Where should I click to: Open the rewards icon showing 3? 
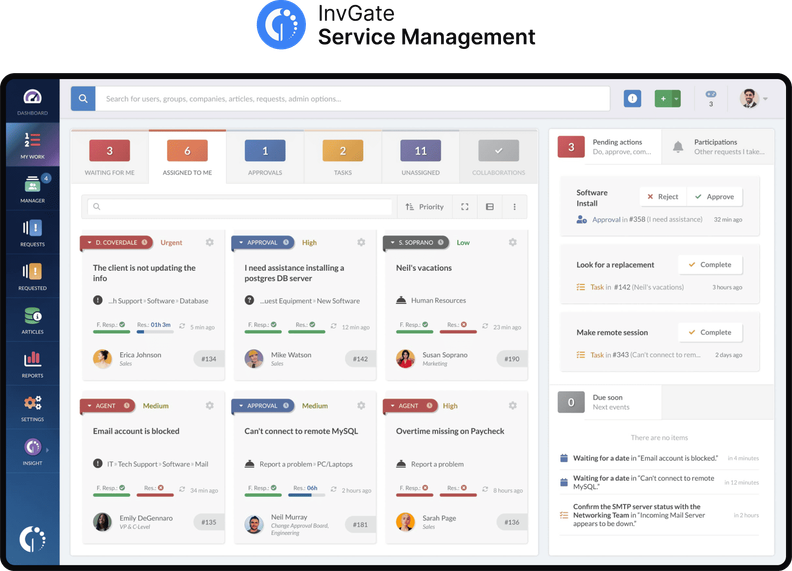pyautogui.click(x=711, y=99)
